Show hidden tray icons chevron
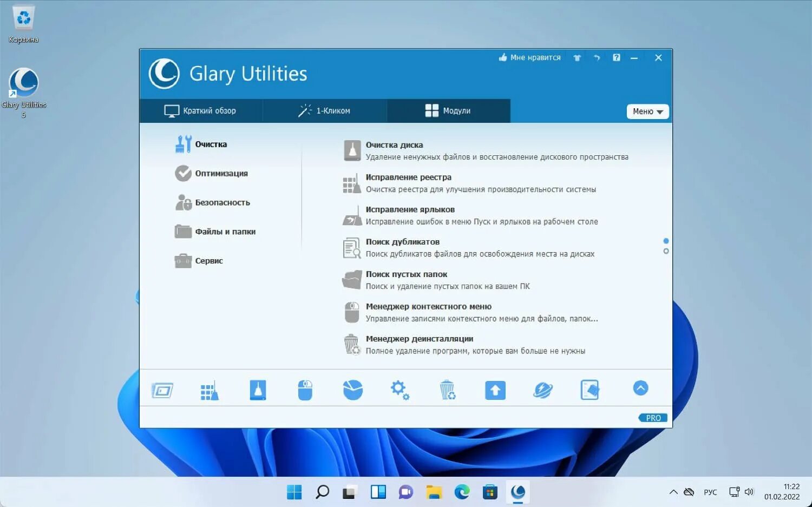 (673, 492)
